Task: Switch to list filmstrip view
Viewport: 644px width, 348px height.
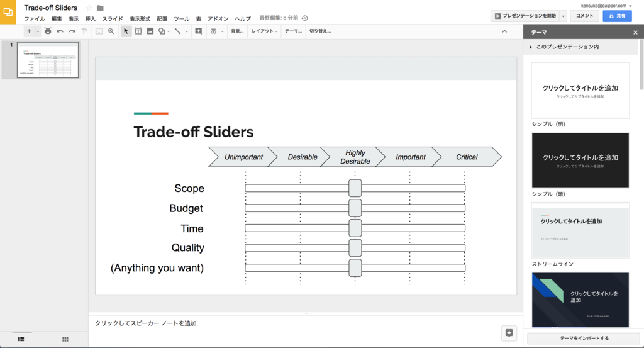Action: pyautogui.click(x=21, y=339)
